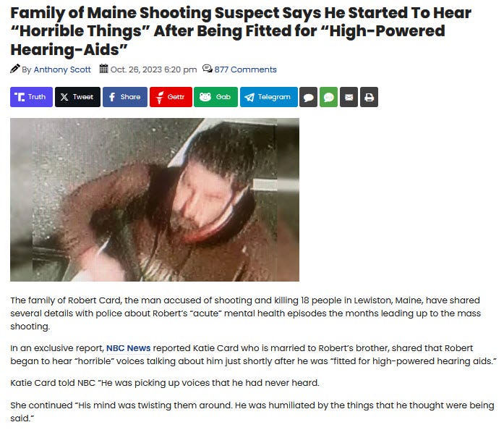View the 877 Comments
This screenshot has height=430, width=504.
pyautogui.click(x=245, y=69)
